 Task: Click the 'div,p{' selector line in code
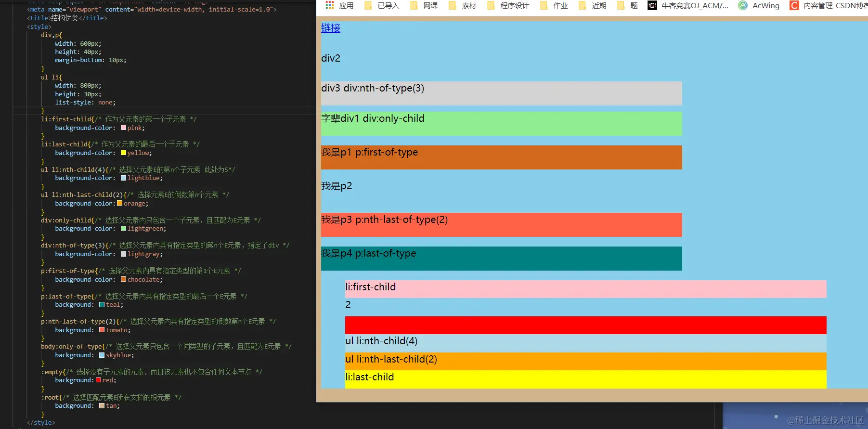(x=52, y=35)
